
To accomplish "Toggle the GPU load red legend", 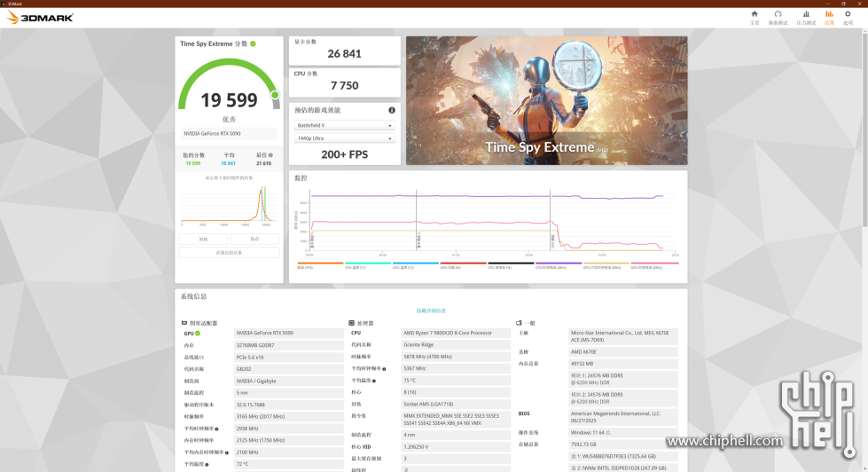I will tap(464, 265).
